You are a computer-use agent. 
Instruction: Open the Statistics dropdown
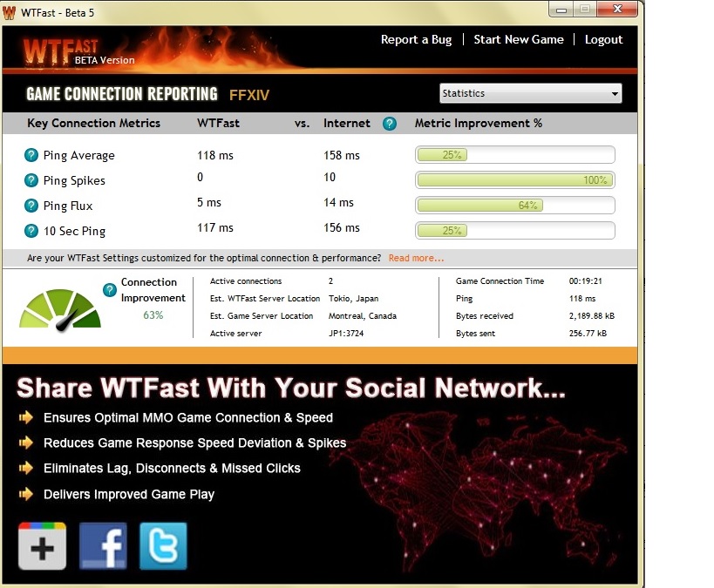coord(531,93)
